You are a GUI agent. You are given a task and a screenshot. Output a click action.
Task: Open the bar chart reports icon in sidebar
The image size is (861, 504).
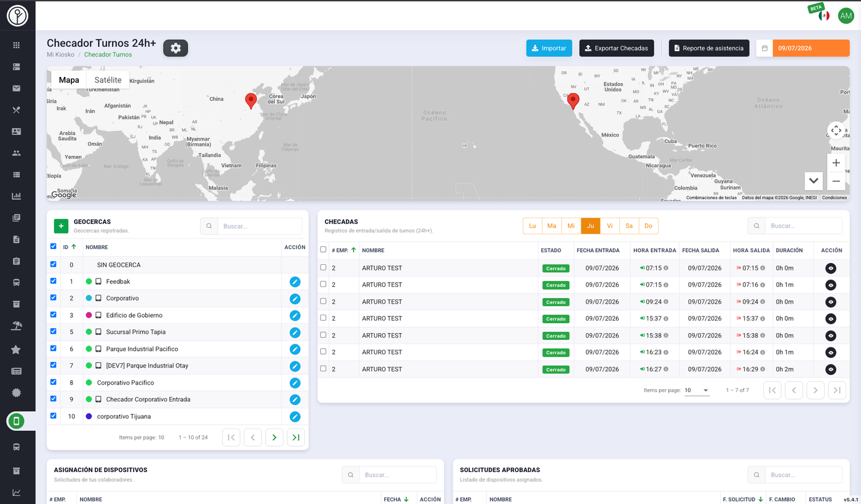tap(17, 196)
